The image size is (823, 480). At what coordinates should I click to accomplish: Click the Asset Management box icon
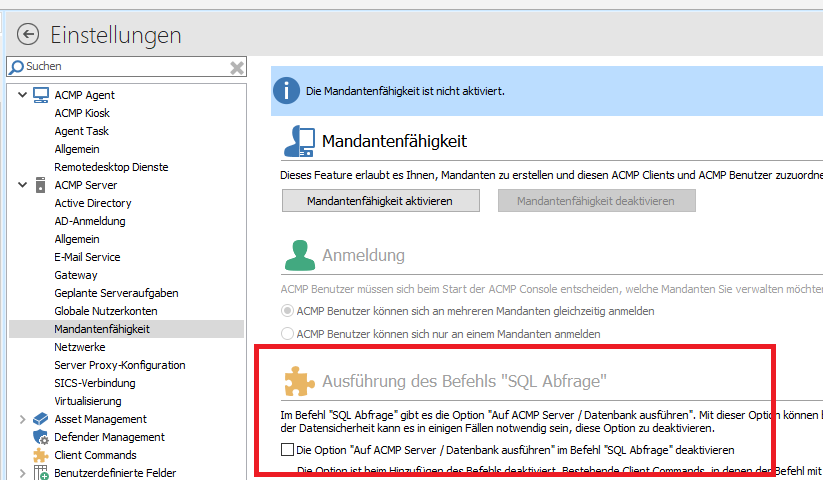coord(41,419)
